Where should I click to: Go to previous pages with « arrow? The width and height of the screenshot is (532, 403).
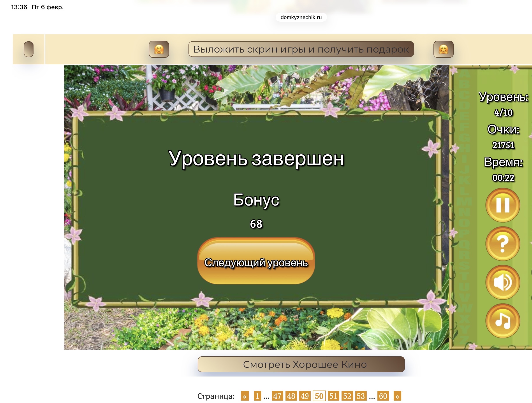point(245,396)
